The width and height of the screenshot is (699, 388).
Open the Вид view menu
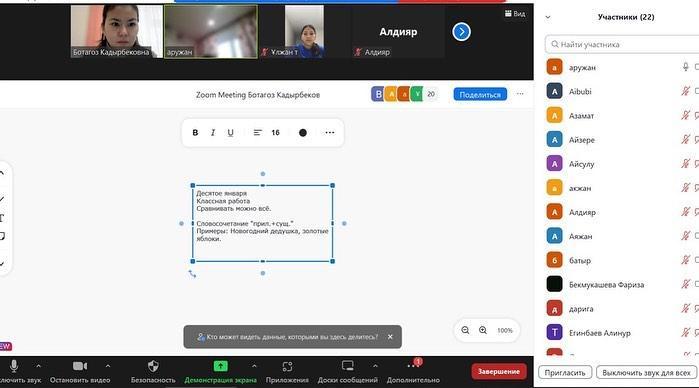tap(515, 14)
